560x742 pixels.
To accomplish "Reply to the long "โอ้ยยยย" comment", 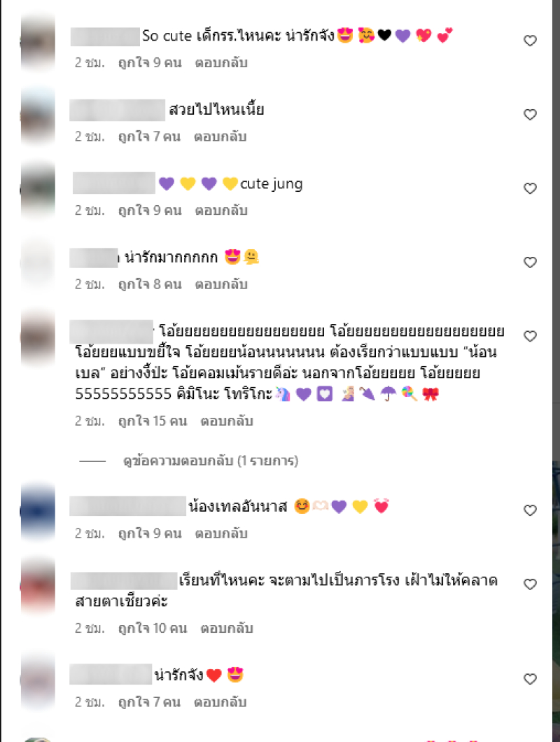I will pos(227,421).
